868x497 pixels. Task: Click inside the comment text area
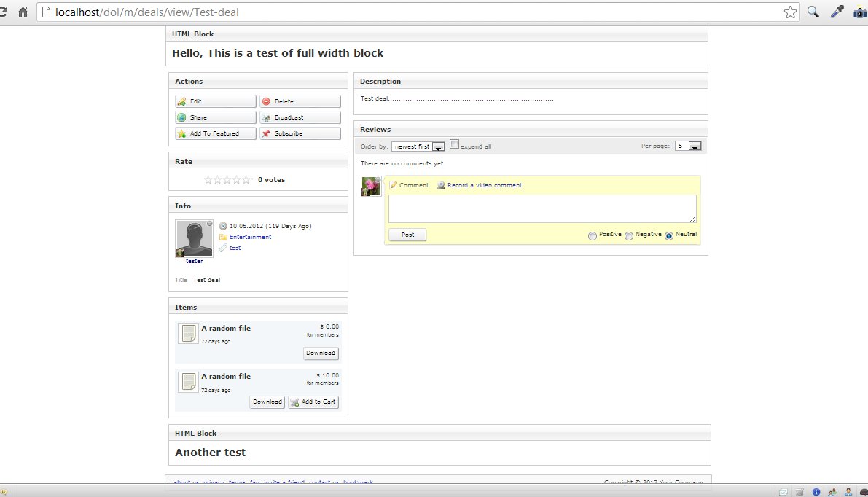[x=541, y=208]
